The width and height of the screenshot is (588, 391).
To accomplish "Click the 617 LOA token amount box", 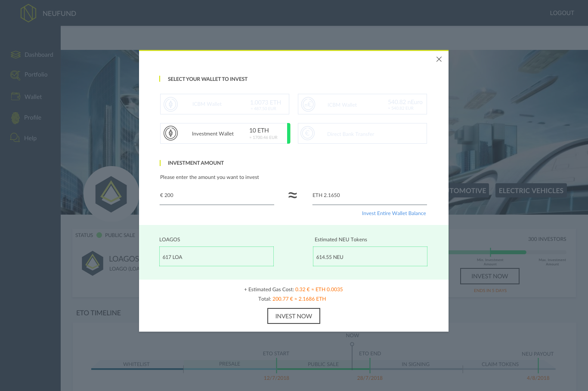I will 217,256.
